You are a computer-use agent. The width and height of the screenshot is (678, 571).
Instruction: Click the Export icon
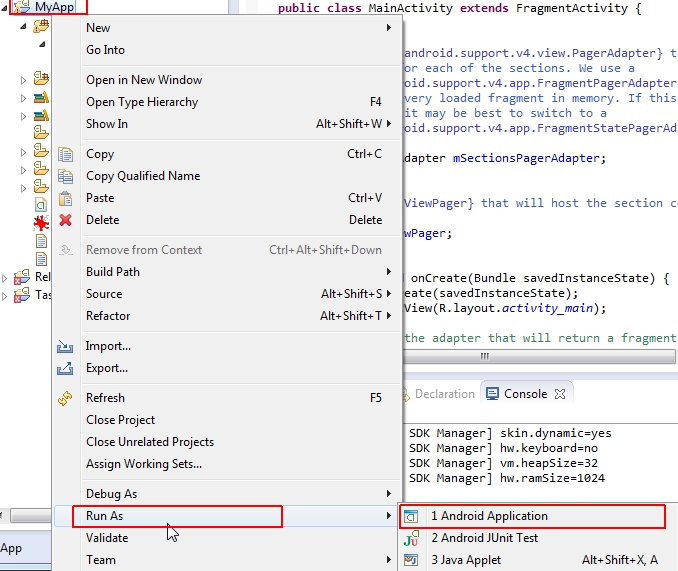[66, 368]
